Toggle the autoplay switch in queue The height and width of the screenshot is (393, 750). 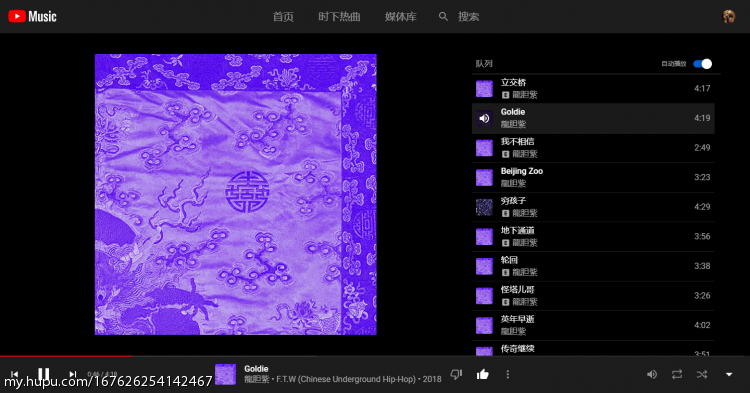click(x=703, y=64)
